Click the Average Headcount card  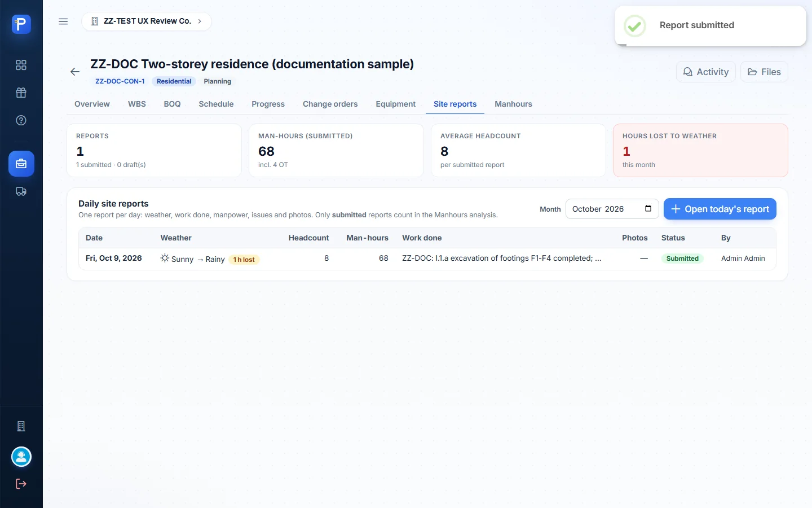click(x=518, y=151)
